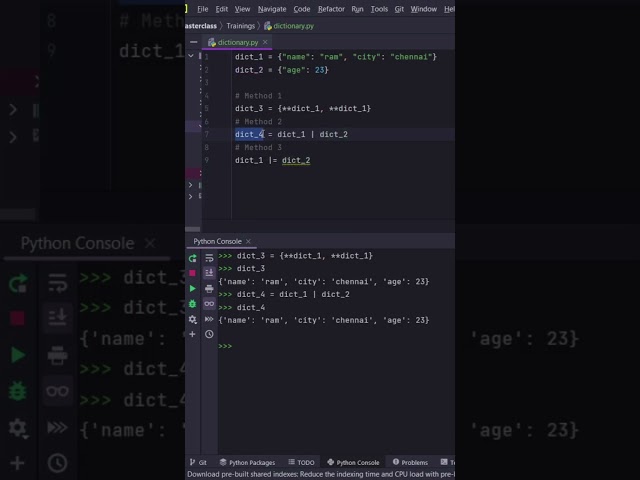Click the empty console prompt input line

tap(336, 346)
